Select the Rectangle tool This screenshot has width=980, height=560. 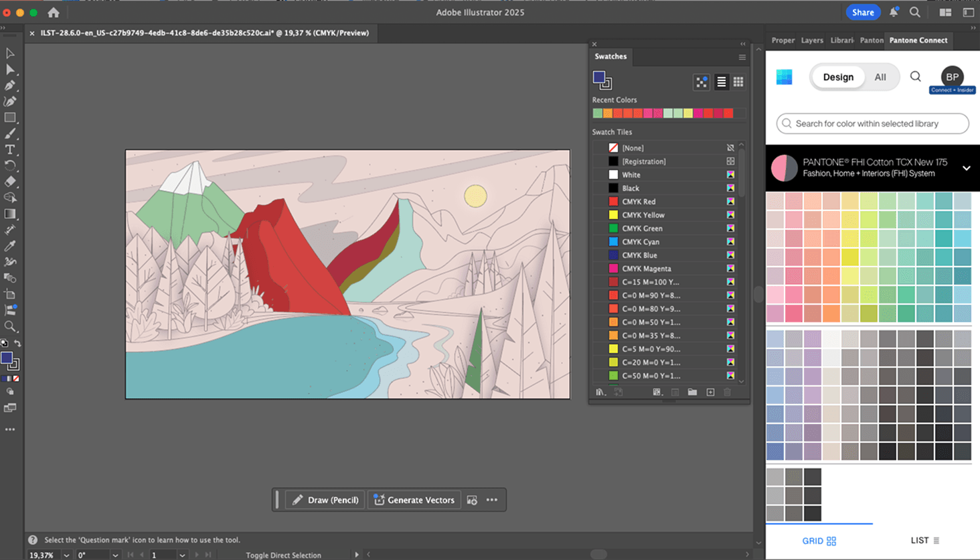[x=10, y=117]
